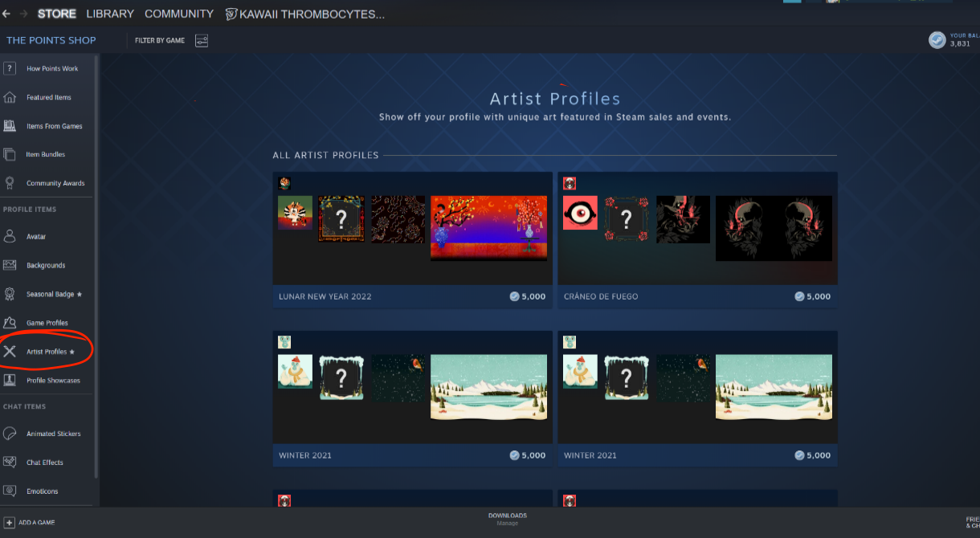This screenshot has width=980, height=538.
Task: Click the Steam points balance coin icon
Action: pyautogui.click(x=937, y=40)
